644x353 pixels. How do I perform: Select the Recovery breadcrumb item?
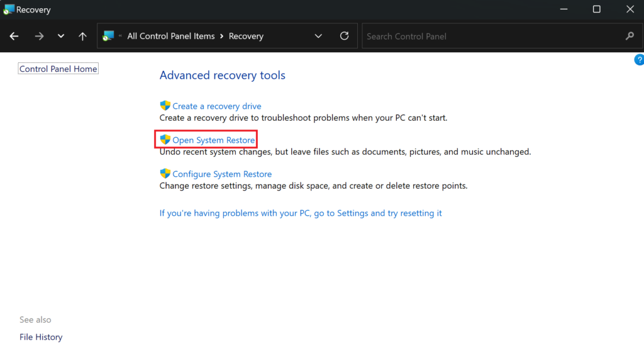pyautogui.click(x=246, y=36)
